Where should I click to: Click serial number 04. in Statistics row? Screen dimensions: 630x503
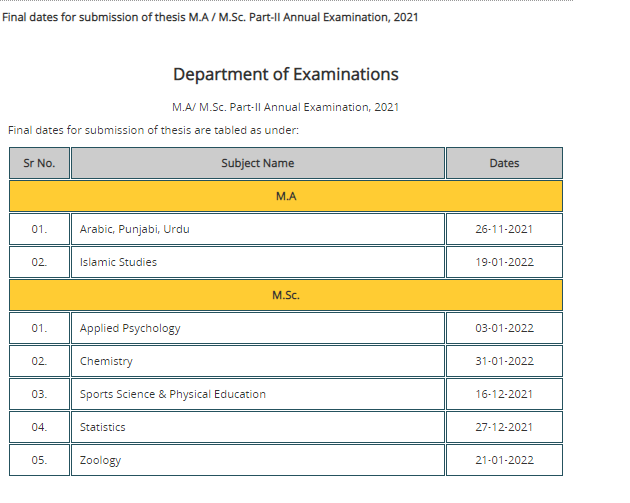point(39,427)
